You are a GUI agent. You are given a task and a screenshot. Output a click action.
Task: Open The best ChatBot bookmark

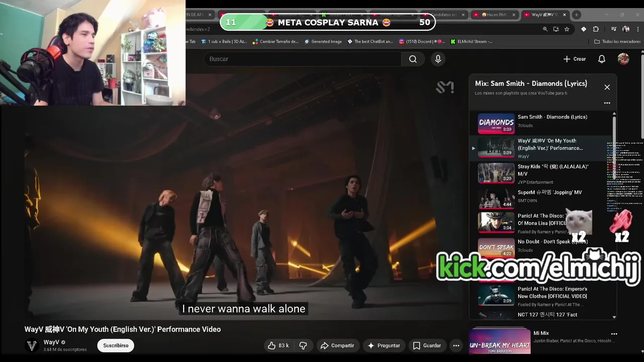pyautogui.click(x=370, y=42)
